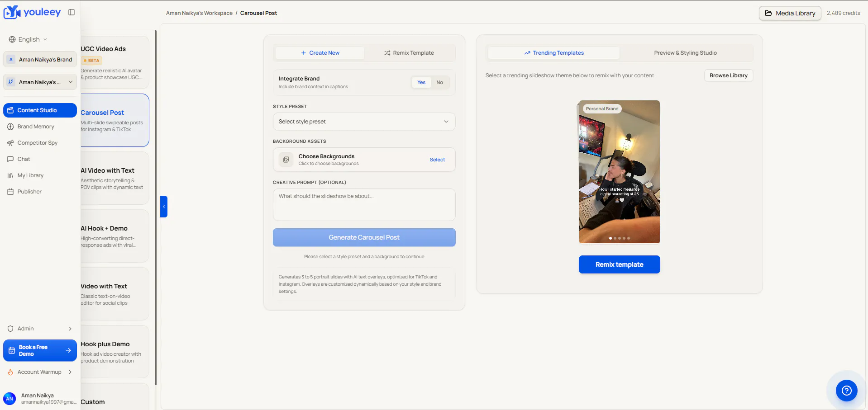Click the Media Library folder icon
The image size is (868, 410).
click(768, 13)
